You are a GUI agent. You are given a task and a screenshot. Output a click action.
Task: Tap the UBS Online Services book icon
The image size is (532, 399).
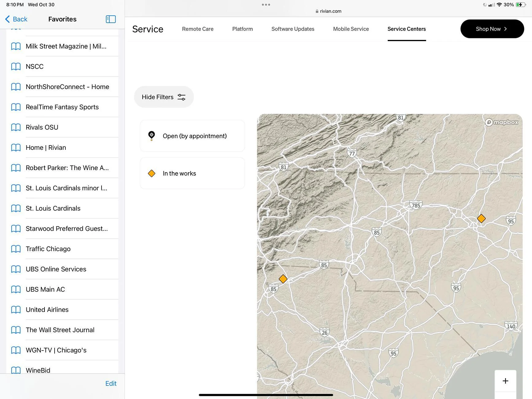[x=16, y=269]
